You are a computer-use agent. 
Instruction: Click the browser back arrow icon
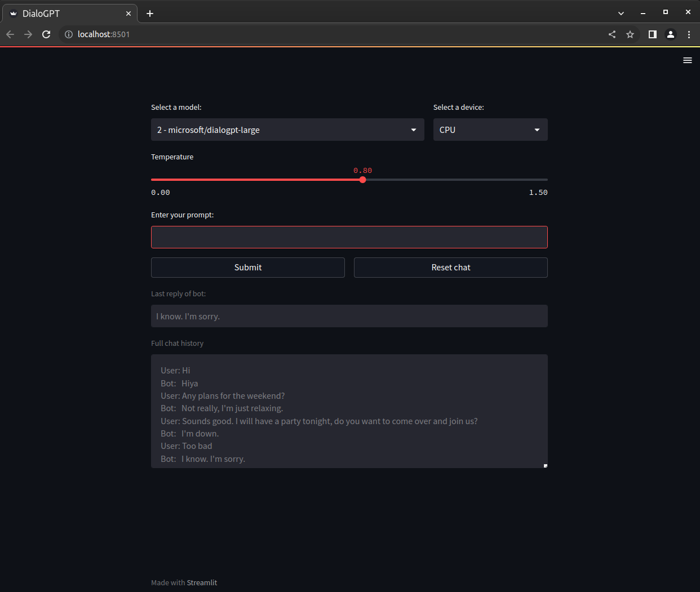pyautogui.click(x=10, y=34)
